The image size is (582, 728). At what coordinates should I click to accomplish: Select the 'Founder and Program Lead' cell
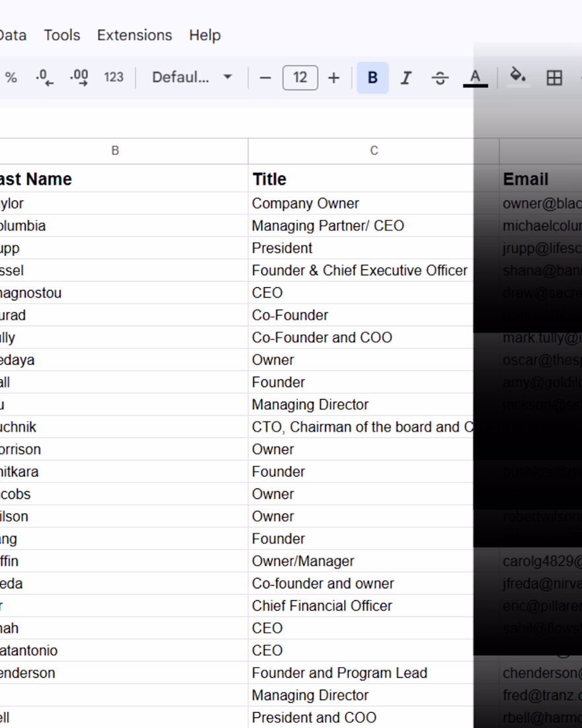point(374,673)
